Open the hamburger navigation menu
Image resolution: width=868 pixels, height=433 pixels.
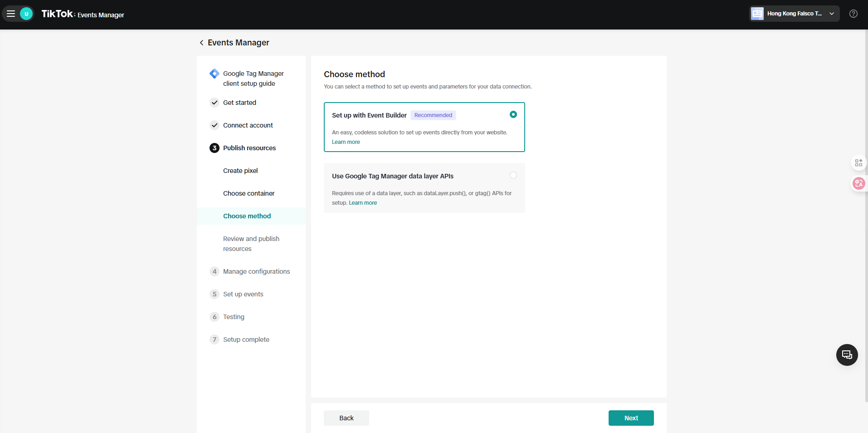[11, 14]
